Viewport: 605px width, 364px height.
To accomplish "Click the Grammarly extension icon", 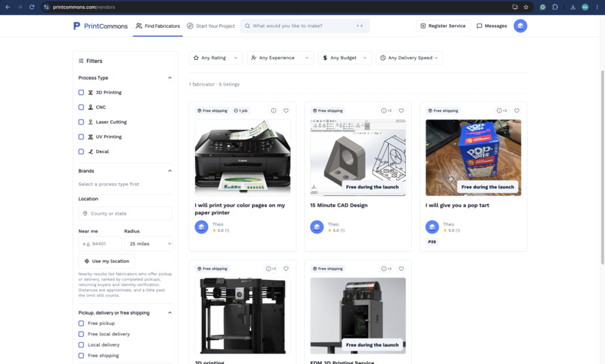I will pyautogui.click(x=543, y=7).
